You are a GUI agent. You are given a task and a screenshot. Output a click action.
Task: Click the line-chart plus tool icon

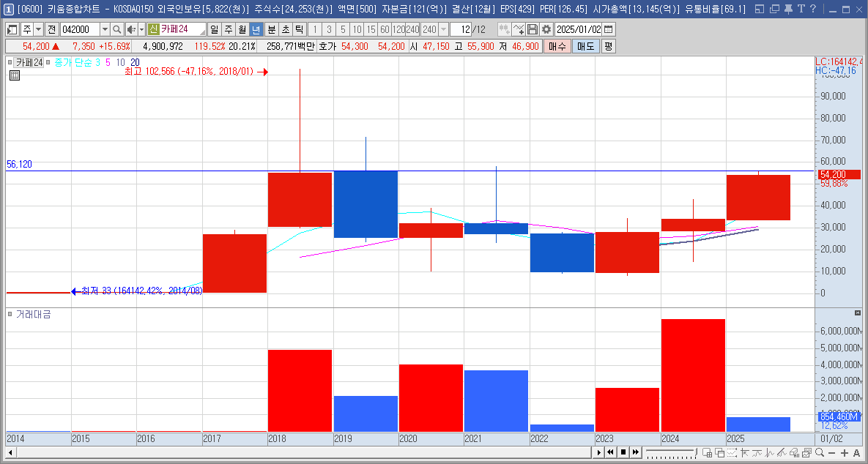point(518,29)
